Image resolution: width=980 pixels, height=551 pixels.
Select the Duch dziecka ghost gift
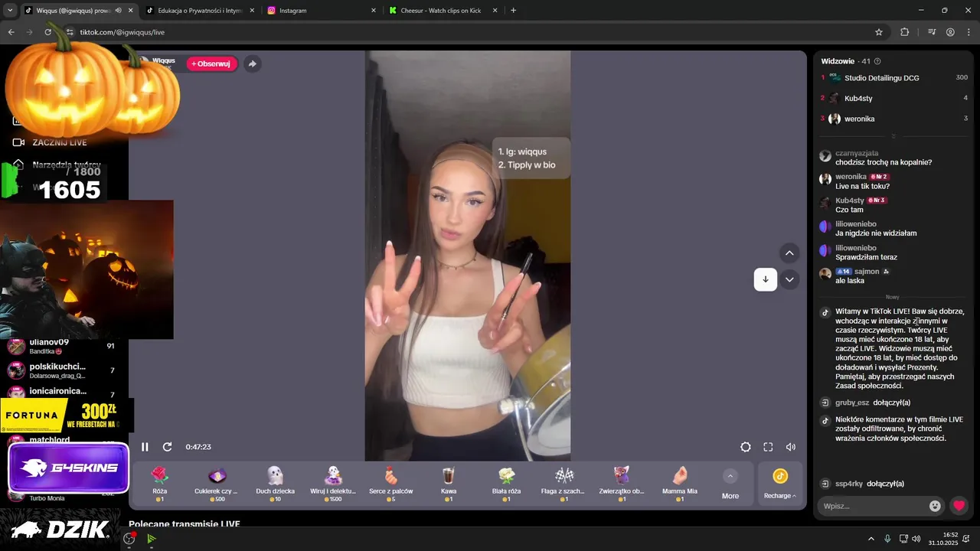coord(275,484)
